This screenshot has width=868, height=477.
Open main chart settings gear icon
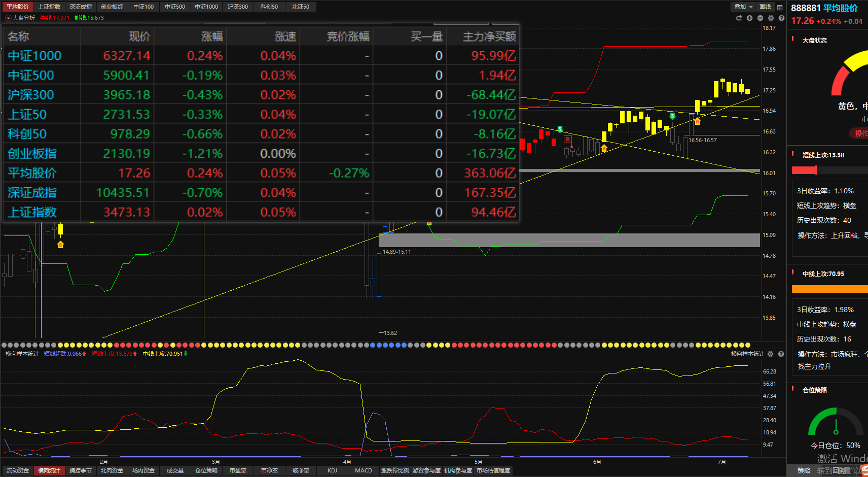click(771, 18)
